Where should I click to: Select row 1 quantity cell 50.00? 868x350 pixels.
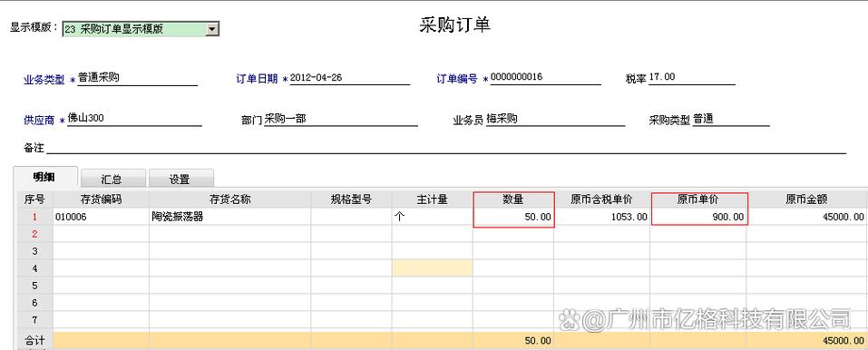(513, 217)
